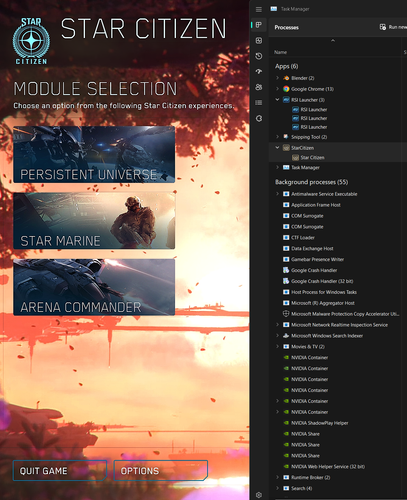Image resolution: width=407 pixels, height=500 pixels.
Task: Open the Performance sidebar icon in Task Manager
Action: [x=259, y=41]
